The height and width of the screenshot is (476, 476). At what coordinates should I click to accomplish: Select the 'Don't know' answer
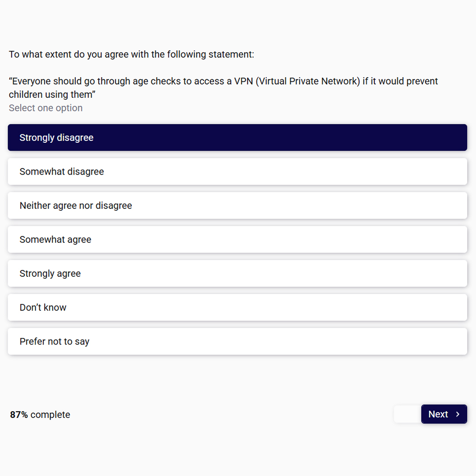238,308
